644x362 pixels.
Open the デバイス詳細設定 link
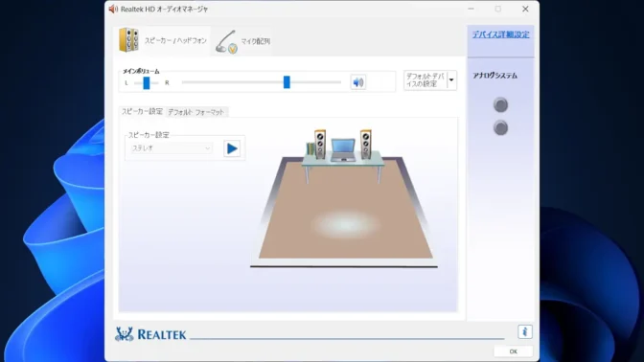point(500,34)
